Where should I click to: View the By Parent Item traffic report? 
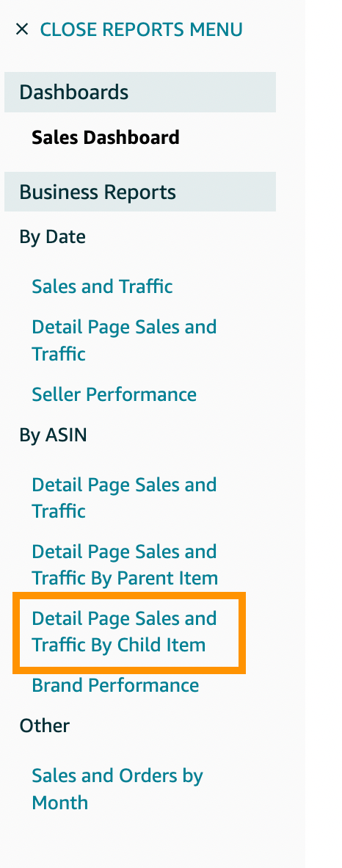[125, 565]
